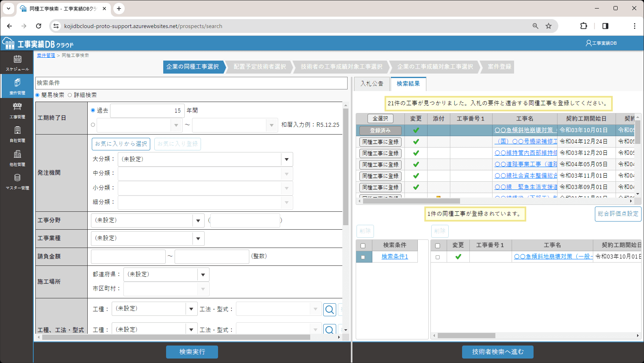This screenshot has width=644, height=363.
Task: Check the 検索条件 header checkbox
Action: (x=363, y=246)
